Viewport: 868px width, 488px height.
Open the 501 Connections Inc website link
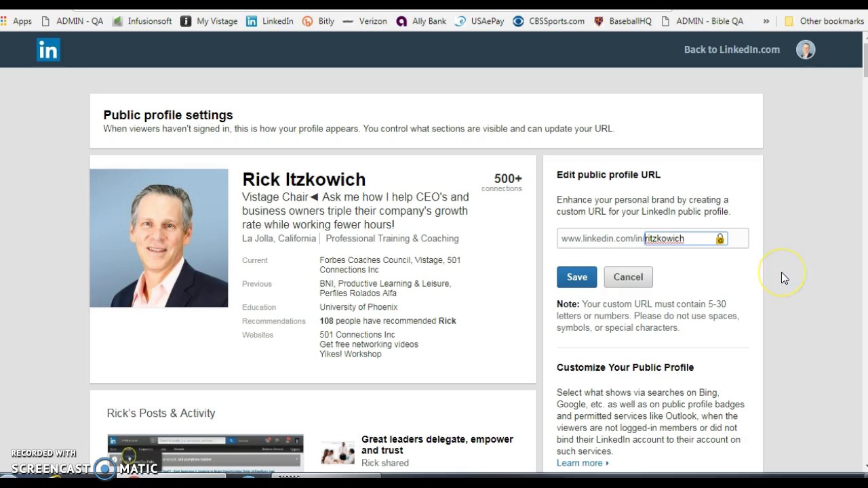click(357, 335)
